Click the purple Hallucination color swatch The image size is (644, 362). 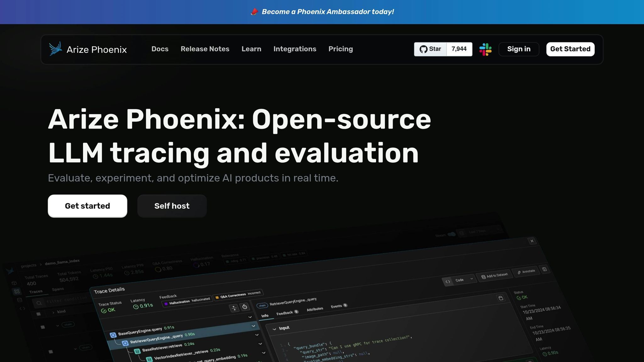(x=166, y=304)
